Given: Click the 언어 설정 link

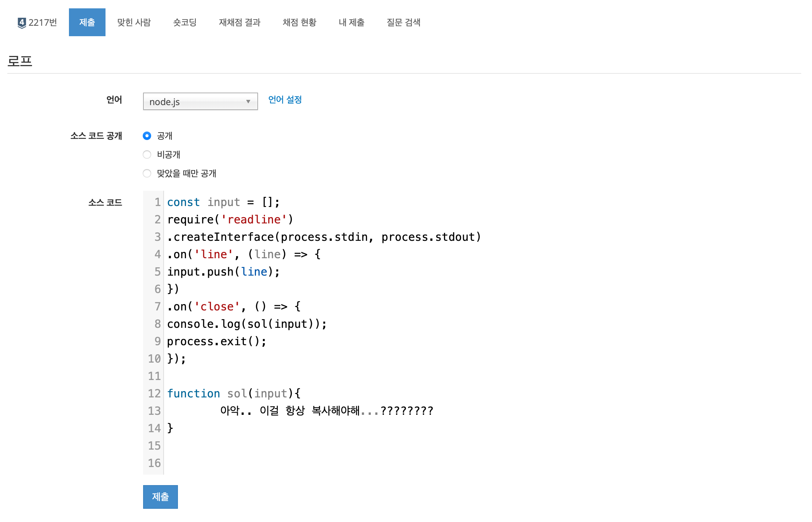Looking at the screenshot, I should point(285,100).
